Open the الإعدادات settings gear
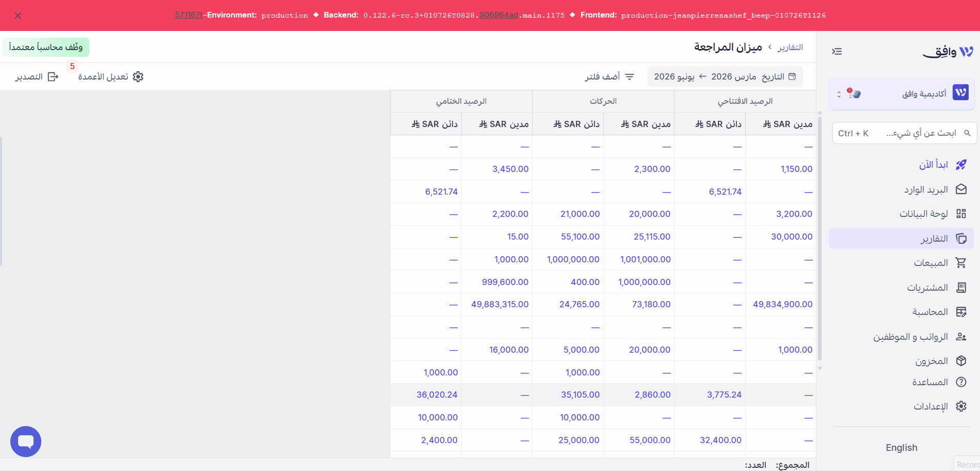980x471 pixels. (x=901, y=406)
